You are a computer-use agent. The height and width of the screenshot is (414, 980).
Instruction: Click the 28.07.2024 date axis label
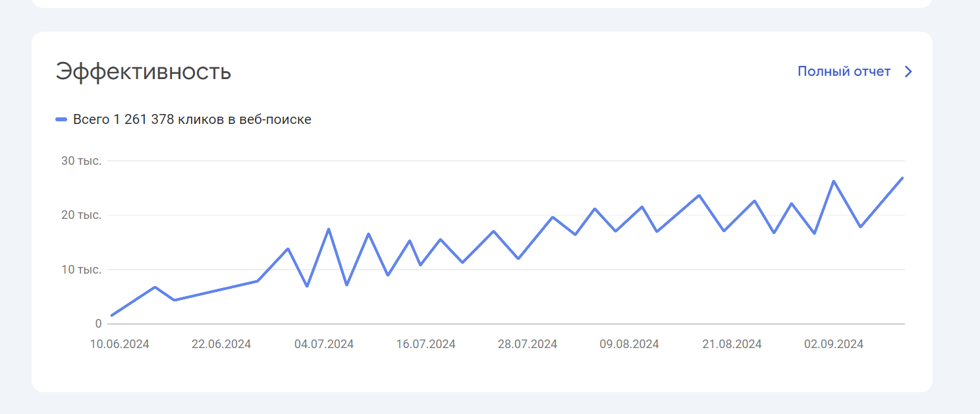[x=528, y=344]
